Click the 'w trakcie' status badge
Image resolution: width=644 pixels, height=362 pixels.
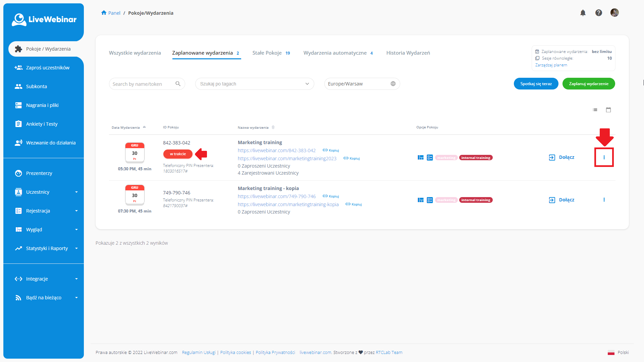[x=177, y=154]
